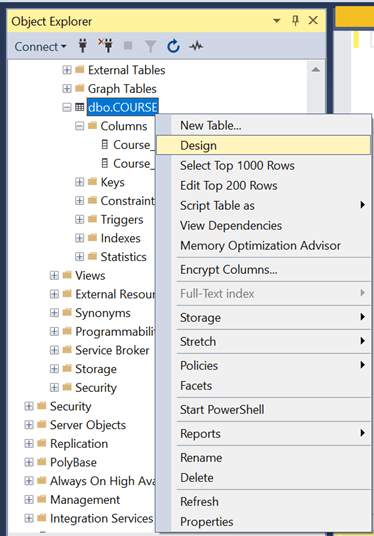Expand the Keys folder

(x=79, y=182)
